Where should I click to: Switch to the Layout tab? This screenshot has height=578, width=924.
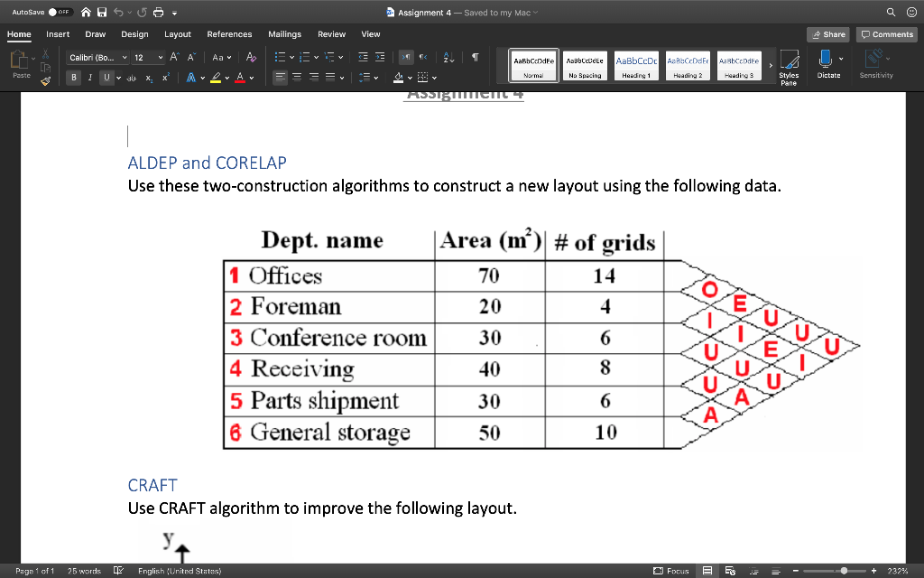[x=178, y=34]
